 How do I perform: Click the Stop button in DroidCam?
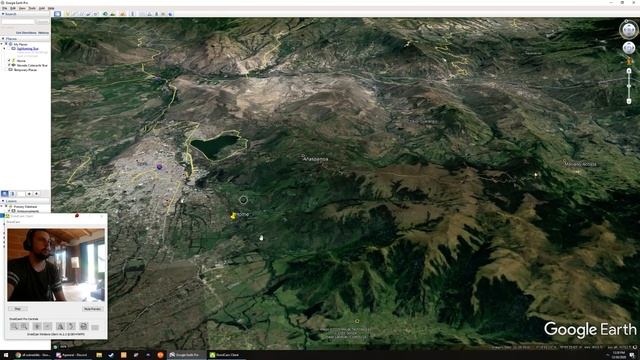(18, 309)
